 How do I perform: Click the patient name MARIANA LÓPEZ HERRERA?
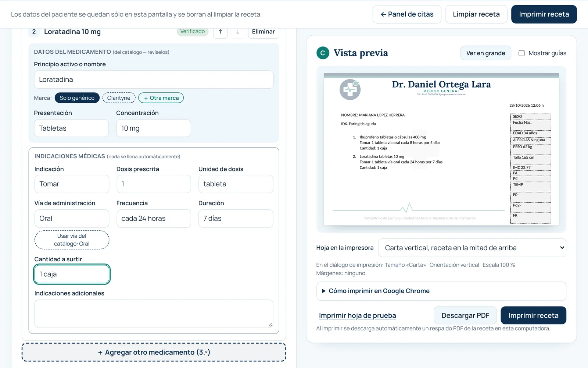pyautogui.click(x=382, y=115)
